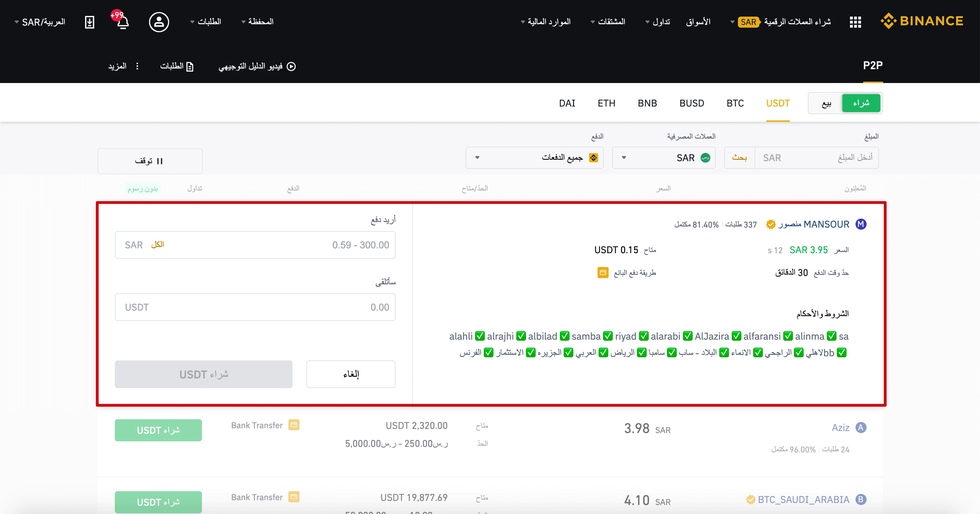Expand the الموارد المالية finance menu
980x514 pixels.
[x=546, y=22]
